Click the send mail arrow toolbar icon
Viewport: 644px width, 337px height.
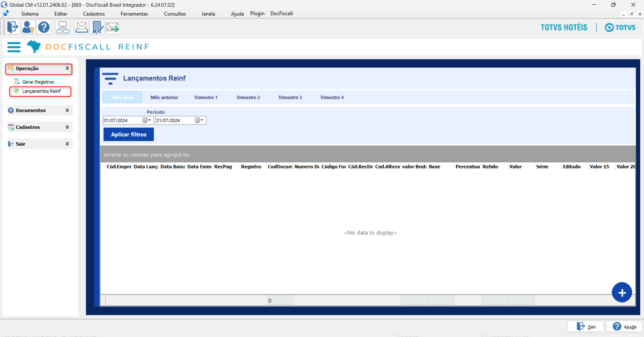pos(113,27)
